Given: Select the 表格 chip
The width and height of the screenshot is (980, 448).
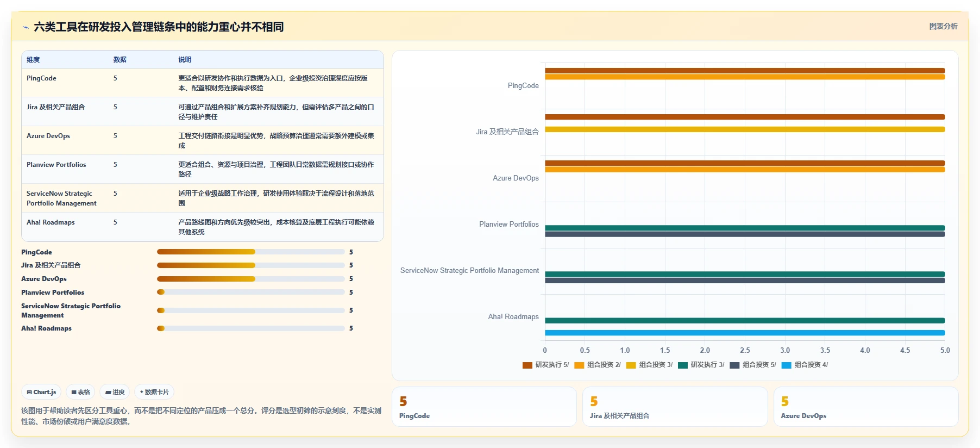Looking at the screenshot, I should tap(81, 392).
